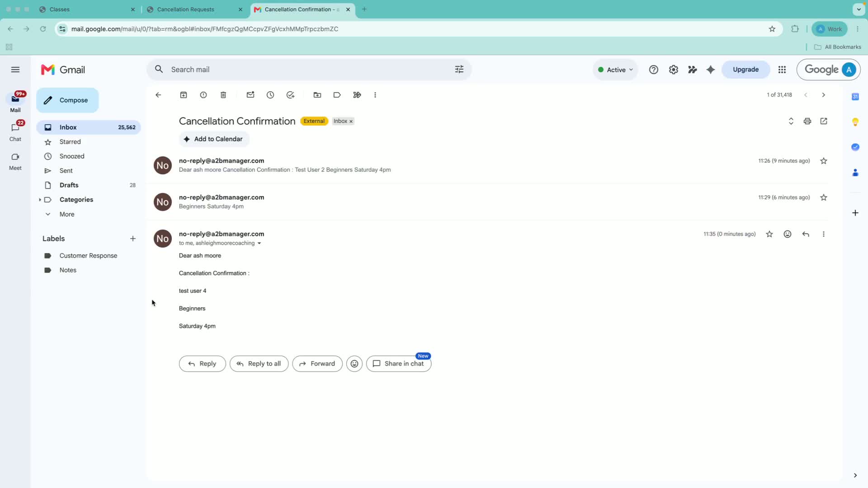Mark the conversation as unread

coord(250,95)
